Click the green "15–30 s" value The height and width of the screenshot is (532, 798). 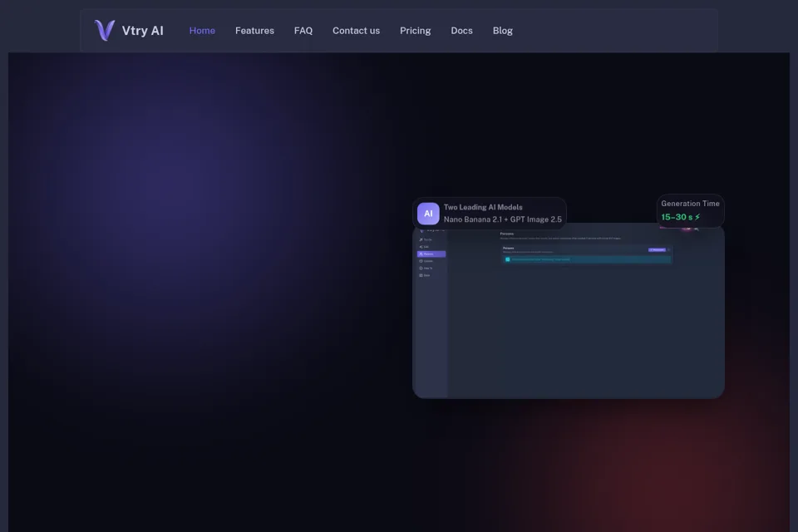tap(677, 217)
